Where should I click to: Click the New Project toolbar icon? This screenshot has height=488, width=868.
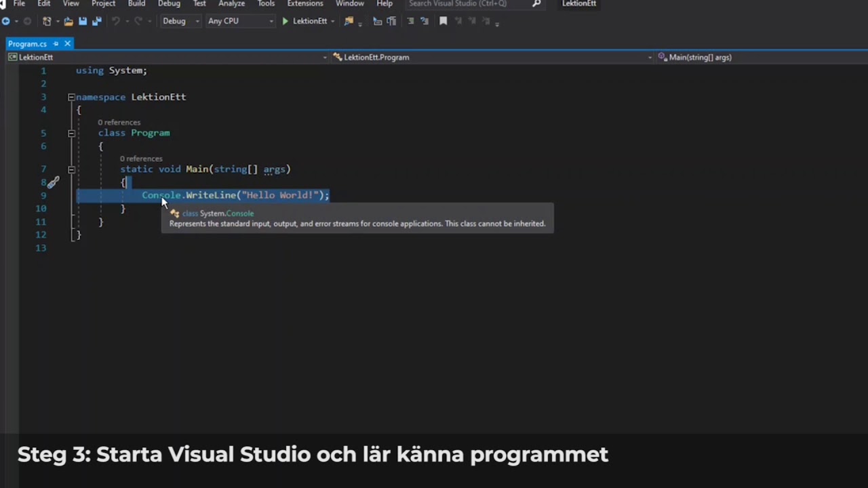(x=47, y=21)
